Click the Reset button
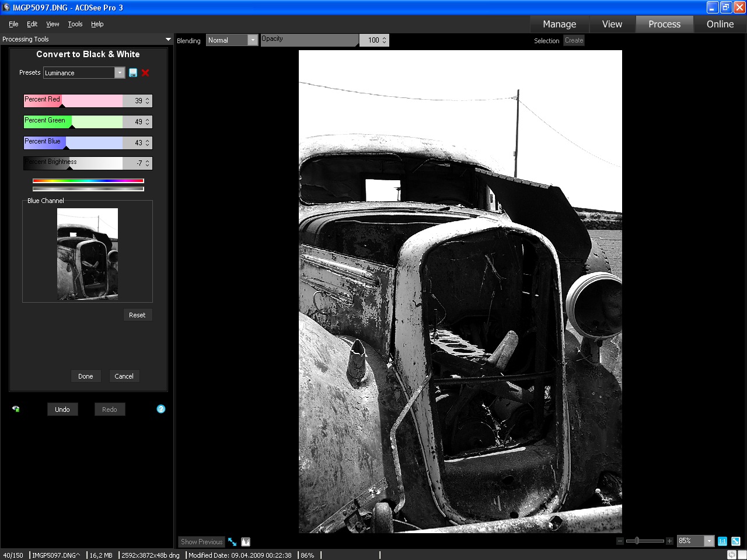The image size is (747, 560). (137, 315)
